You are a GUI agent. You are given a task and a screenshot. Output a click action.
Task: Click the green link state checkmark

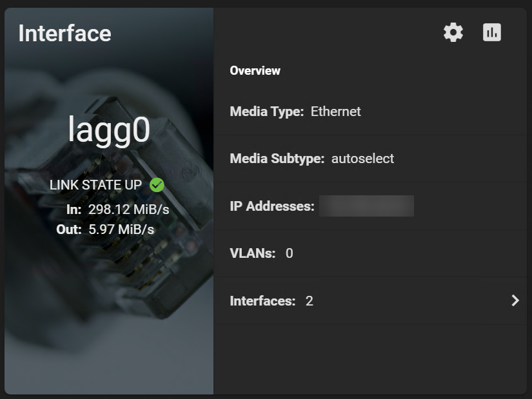157,185
